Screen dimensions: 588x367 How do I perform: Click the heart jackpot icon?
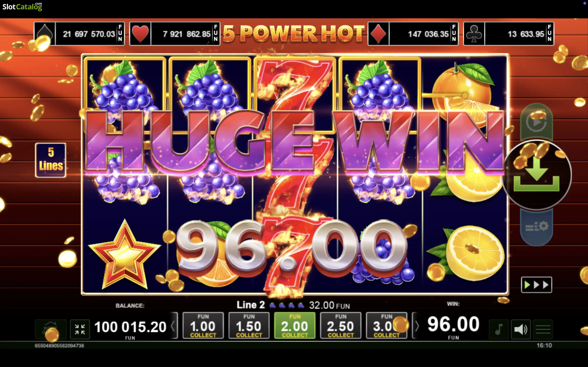point(140,34)
